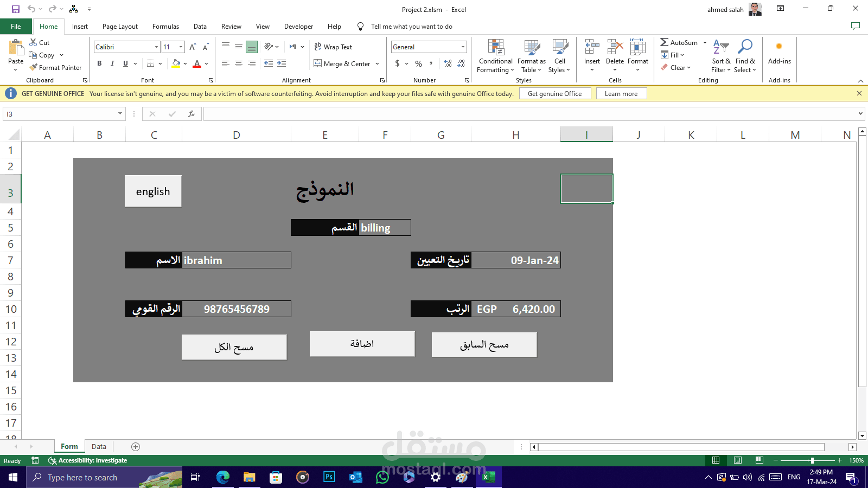Open the Insert ribbon tab
This screenshot has width=868, height=488.
[x=80, y=27]
